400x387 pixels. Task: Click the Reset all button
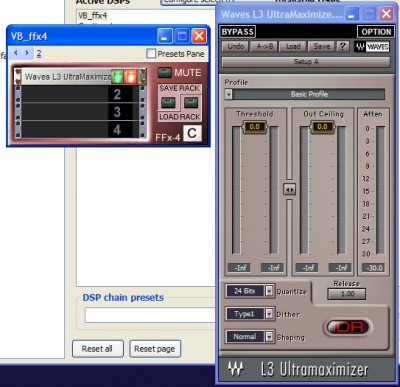tap(98, 349)
